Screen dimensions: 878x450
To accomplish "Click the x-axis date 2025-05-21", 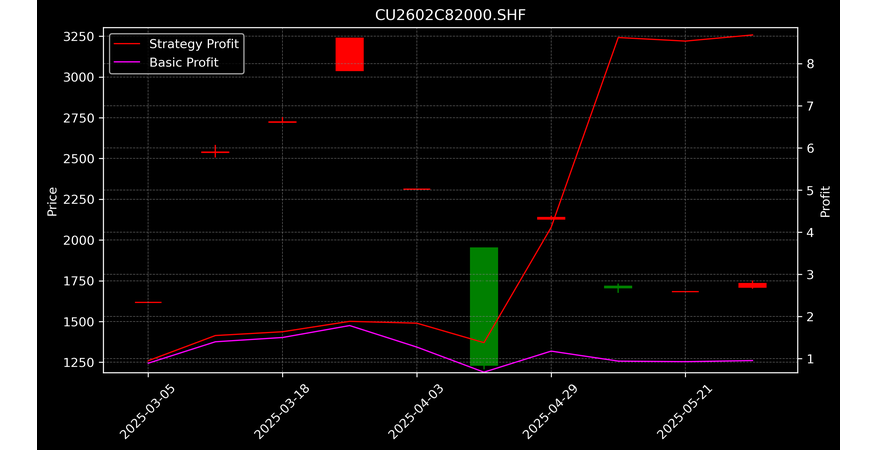I will click(x=684, y=412).
